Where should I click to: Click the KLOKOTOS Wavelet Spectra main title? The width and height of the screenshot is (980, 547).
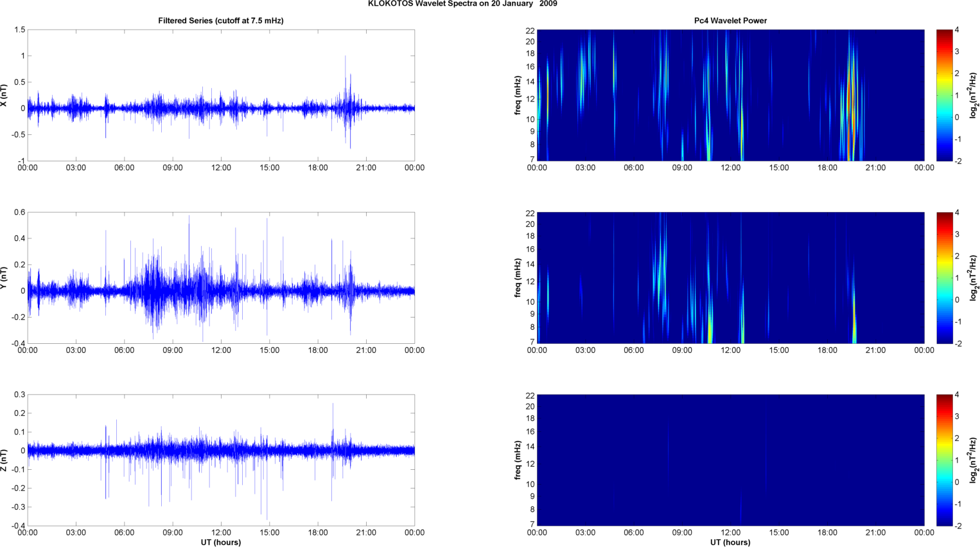coord(462,4)
